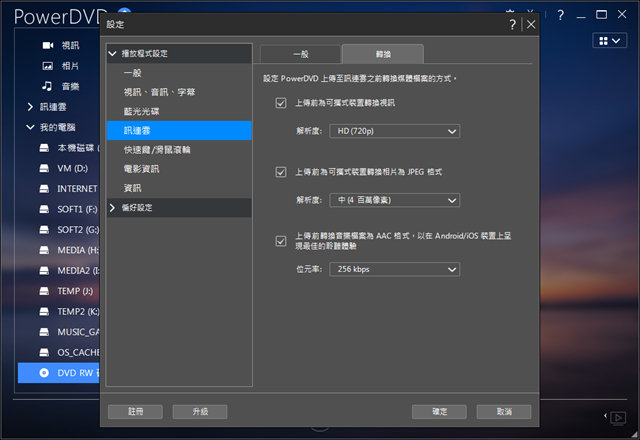Open the view mode grid icon dropdown

coord(610,40)
